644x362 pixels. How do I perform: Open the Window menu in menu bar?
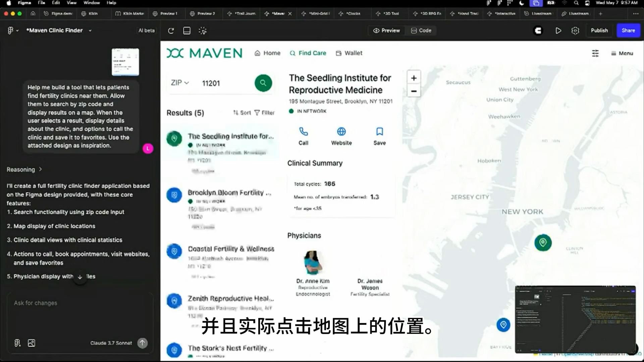click(92, 3)
